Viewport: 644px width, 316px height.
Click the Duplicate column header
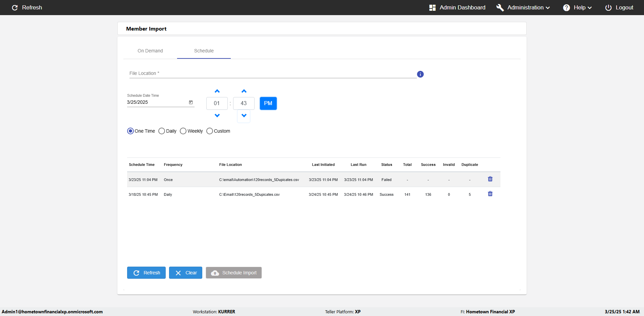pyautogui.click(x=470, y=165)
